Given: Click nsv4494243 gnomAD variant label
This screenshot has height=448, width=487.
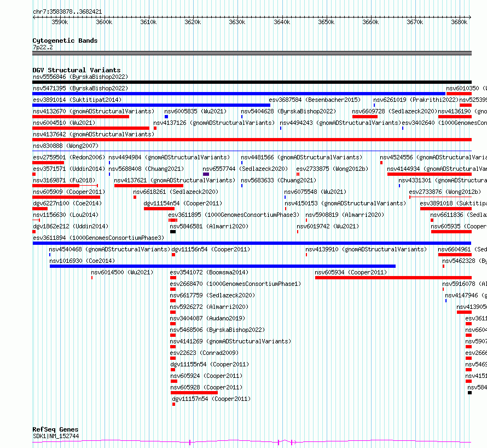Looking at the screenshot, I should tap(340, 123).
